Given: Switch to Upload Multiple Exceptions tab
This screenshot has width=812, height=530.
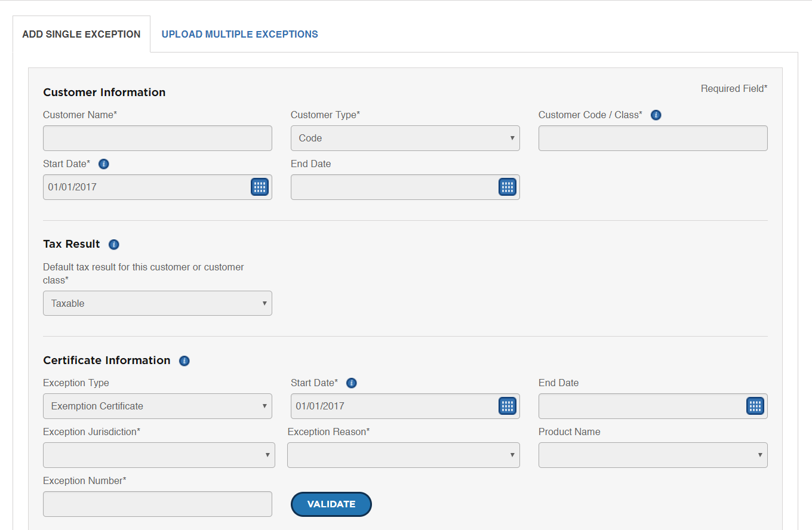Looking at the screenshot, I should click(239, 34).
